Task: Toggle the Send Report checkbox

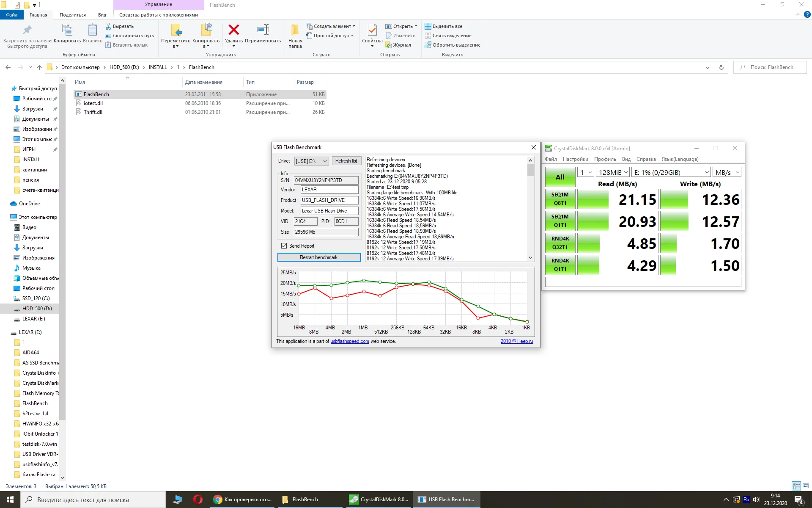Action: pyautogui.click(x=284, y=246)
